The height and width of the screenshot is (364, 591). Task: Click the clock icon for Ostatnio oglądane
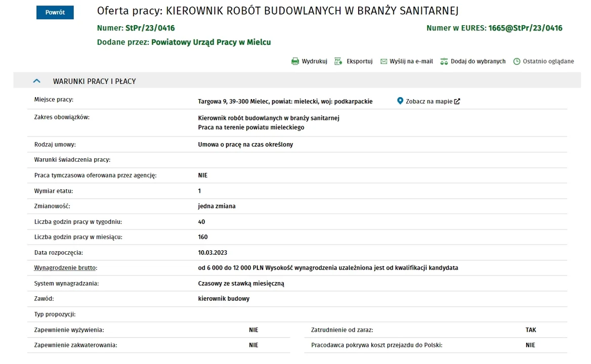[x=517, y=62]
